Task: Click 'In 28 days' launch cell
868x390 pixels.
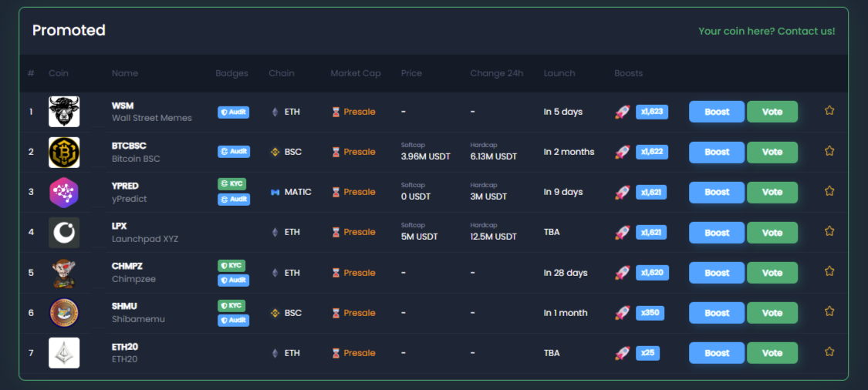Action: 566,273
